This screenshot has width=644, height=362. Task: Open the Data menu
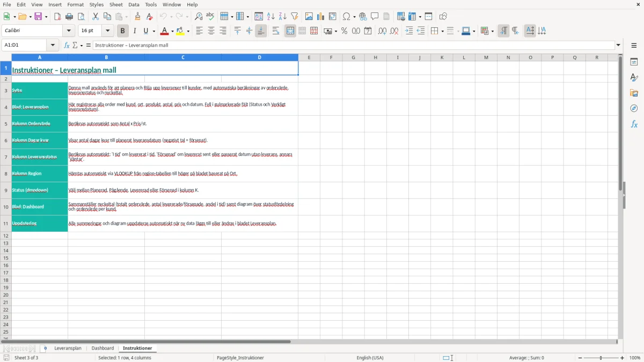click(134, 4)
